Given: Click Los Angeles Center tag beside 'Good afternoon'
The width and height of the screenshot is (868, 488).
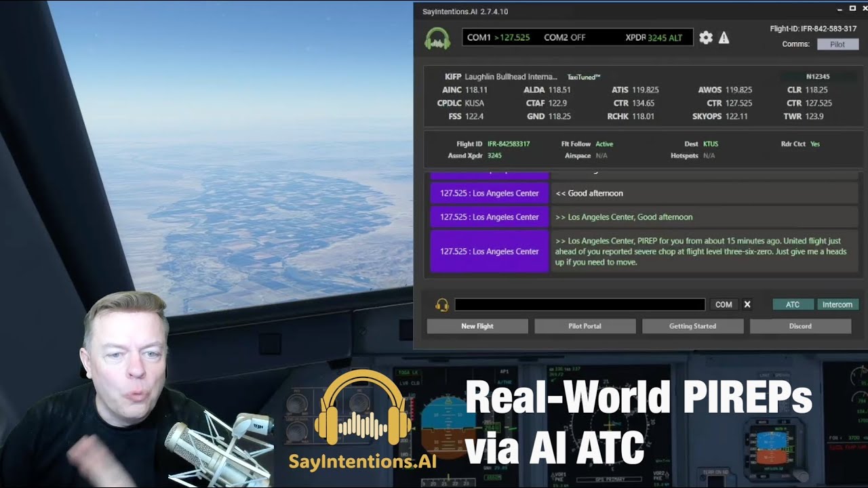Looking at the screenshot, I should coord(489,193).
